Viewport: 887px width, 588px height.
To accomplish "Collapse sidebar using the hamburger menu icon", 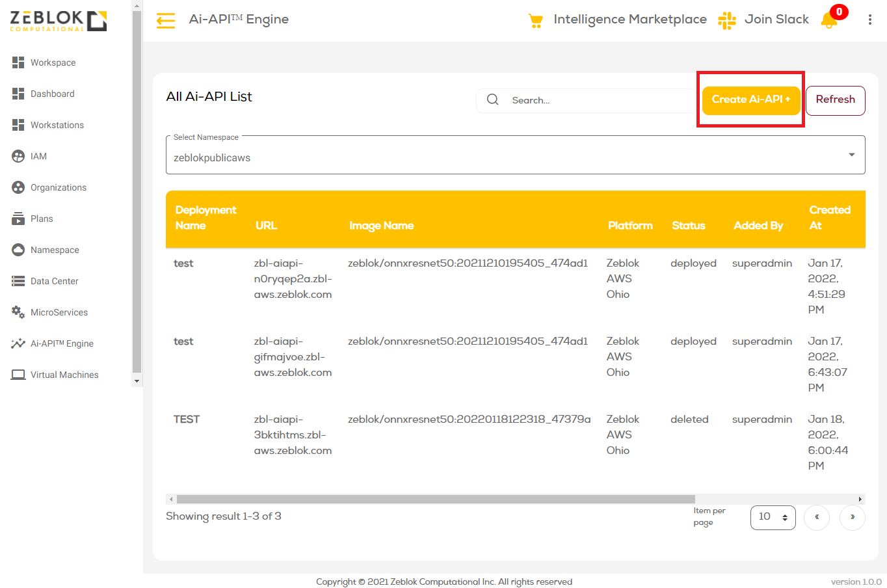I will pos(166,20).
